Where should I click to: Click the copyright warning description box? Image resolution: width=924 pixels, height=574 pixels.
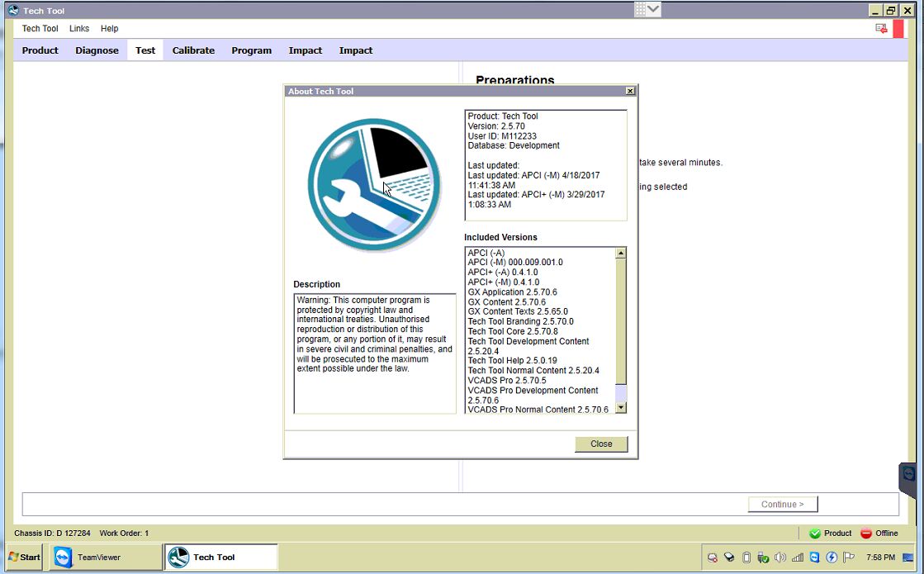(x=375, y=353)
